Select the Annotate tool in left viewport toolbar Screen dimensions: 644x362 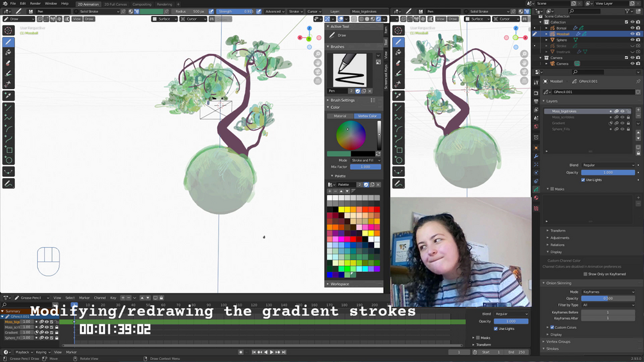click(8, 183)
